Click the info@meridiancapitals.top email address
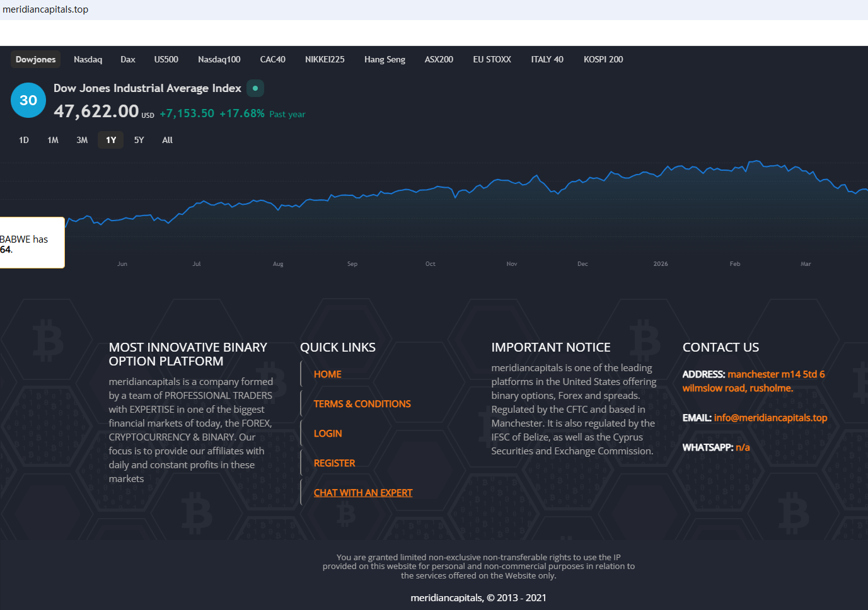This screenshot has height=610, width=868. pos(770,418)
